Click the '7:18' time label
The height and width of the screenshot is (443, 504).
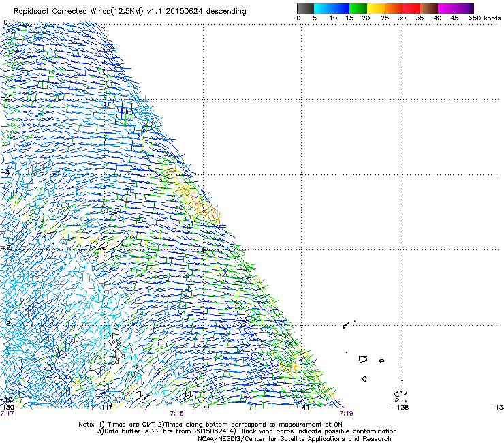[177, 414]
